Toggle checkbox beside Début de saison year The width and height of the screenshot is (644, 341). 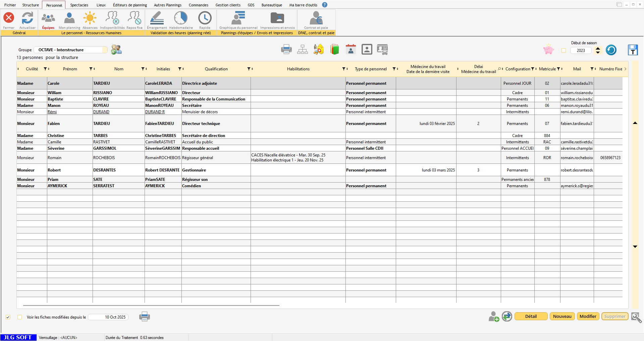point(563,51)
